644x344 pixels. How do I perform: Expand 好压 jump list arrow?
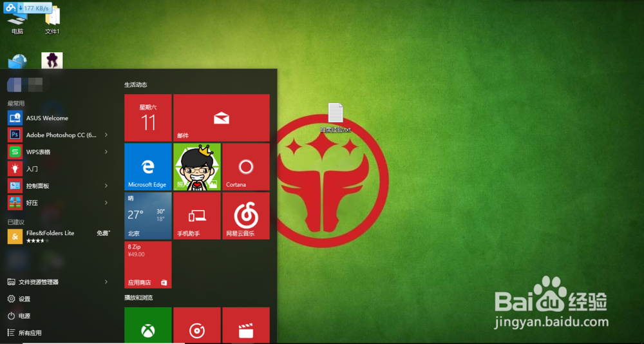(x=106, y=203)
